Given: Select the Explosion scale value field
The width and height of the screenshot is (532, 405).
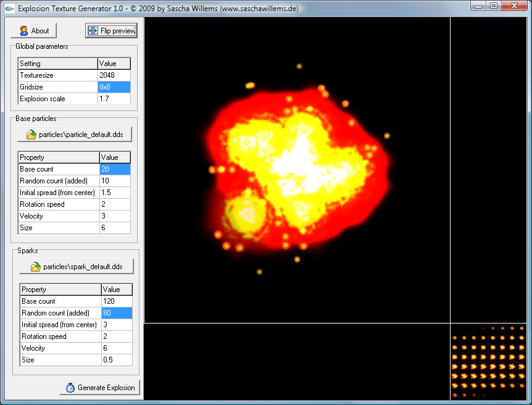Looking at the screenshot, I should [x=114, y=99].
